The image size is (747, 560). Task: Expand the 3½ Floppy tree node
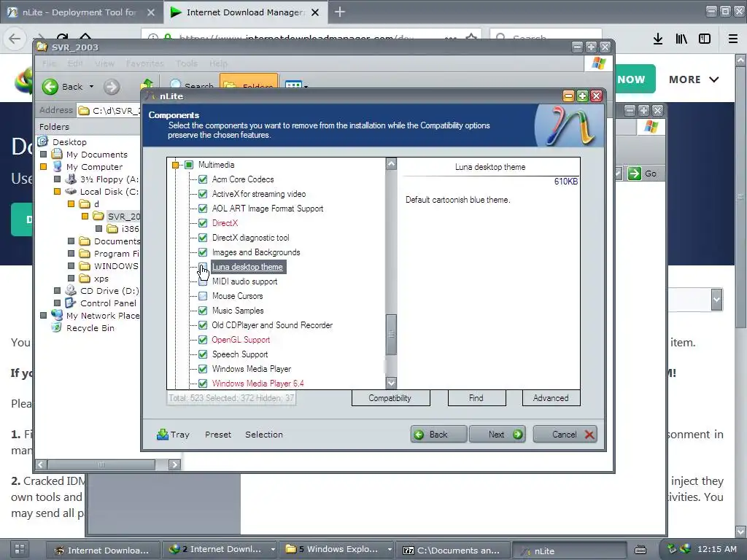click(x=57, y=179)
